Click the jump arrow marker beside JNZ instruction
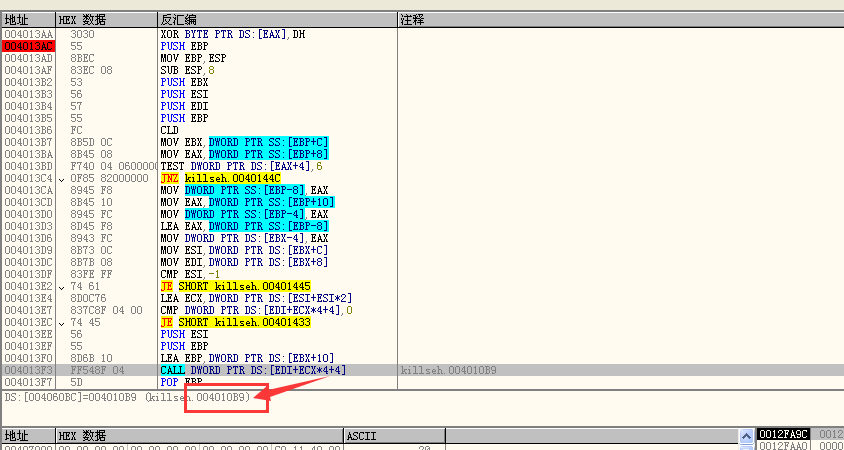This screenshot has height=450, width=844. coord(62,178)
